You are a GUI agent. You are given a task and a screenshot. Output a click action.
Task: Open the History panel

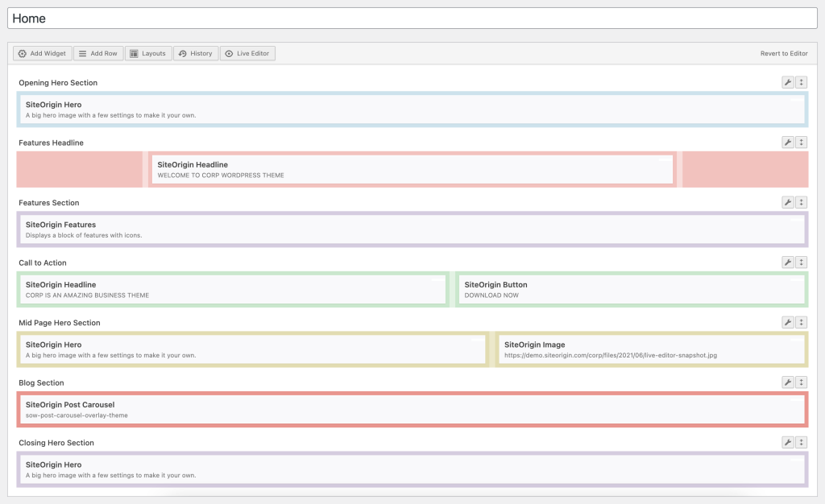coord(195,53)
